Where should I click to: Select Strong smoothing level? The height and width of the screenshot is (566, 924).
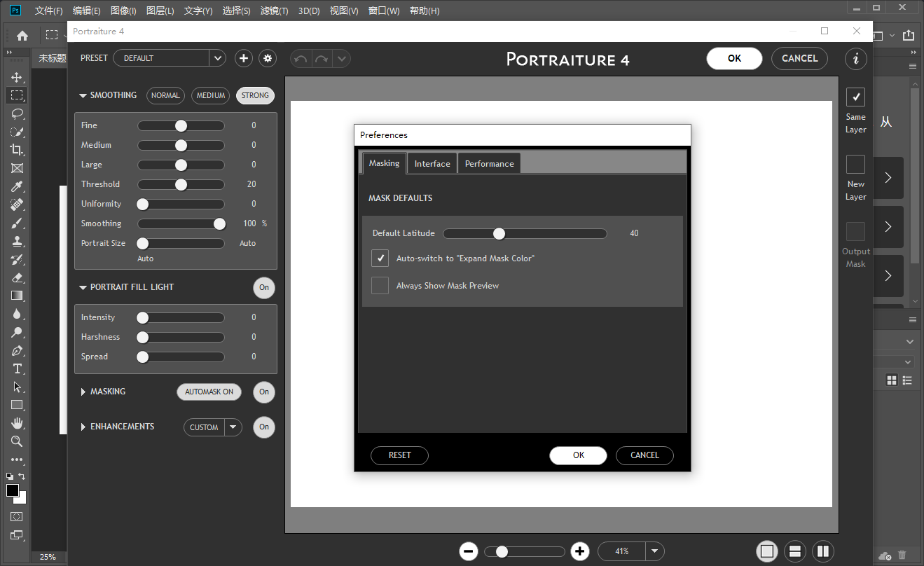click(255, 95)
